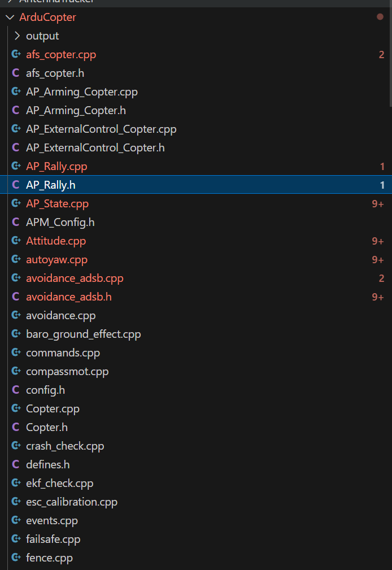Select the C++ icon for Attitude.cpp
Screen dimensions: 392x570
click(x=16, y=241)
